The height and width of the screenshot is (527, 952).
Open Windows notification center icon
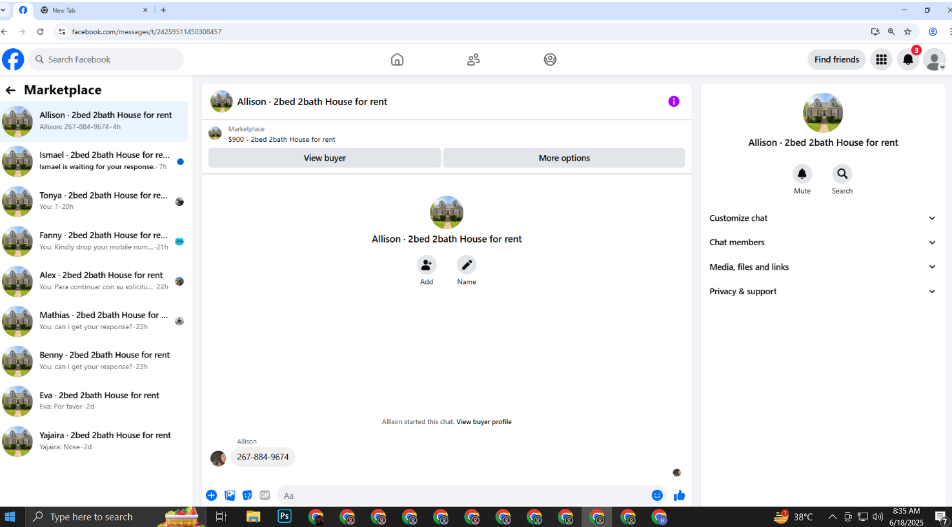pyautogui.click(x=941, y=517)
